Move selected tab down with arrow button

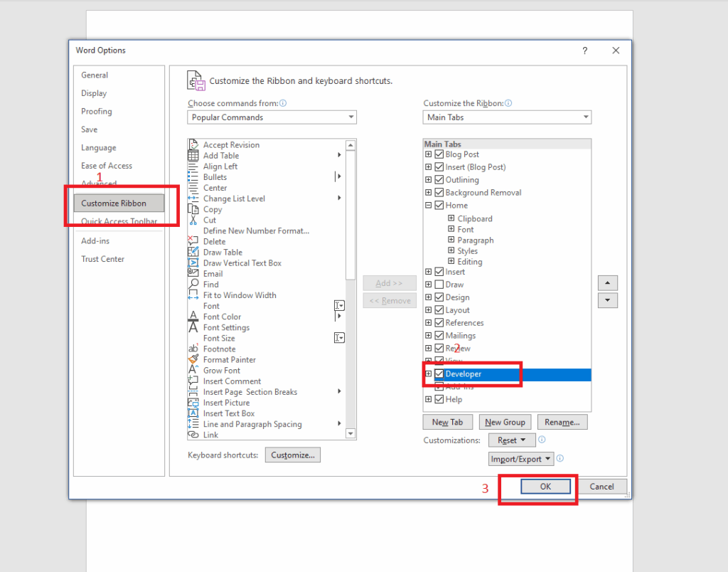tap(607, 300)
